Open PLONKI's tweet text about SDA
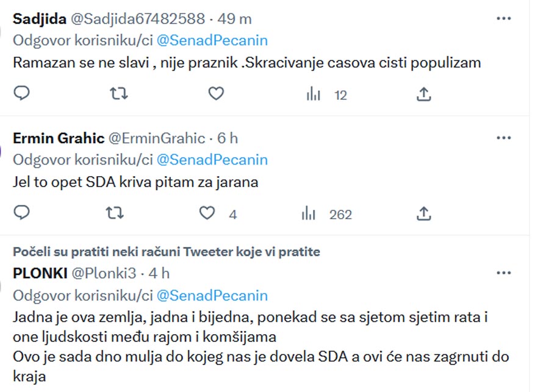 point(261,347)
